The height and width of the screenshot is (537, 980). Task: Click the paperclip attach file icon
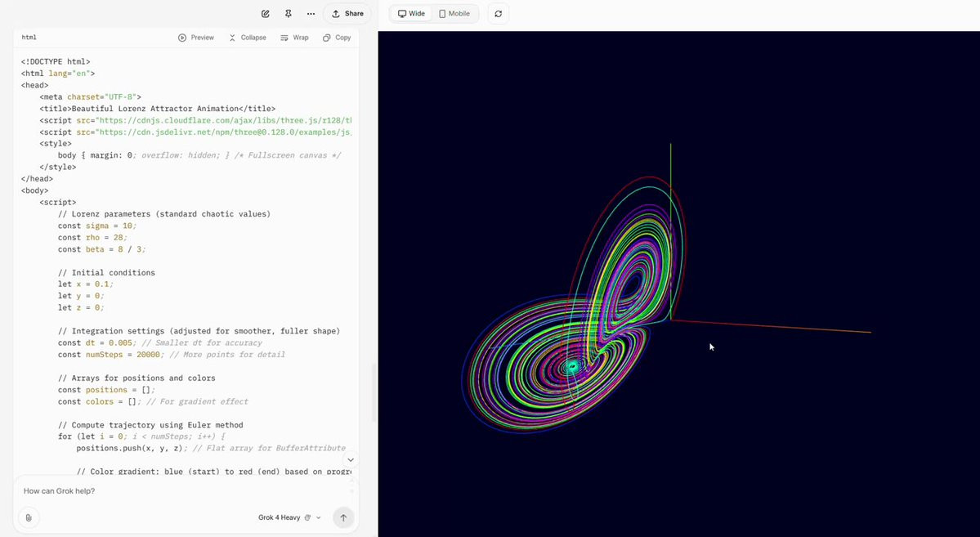29,517
